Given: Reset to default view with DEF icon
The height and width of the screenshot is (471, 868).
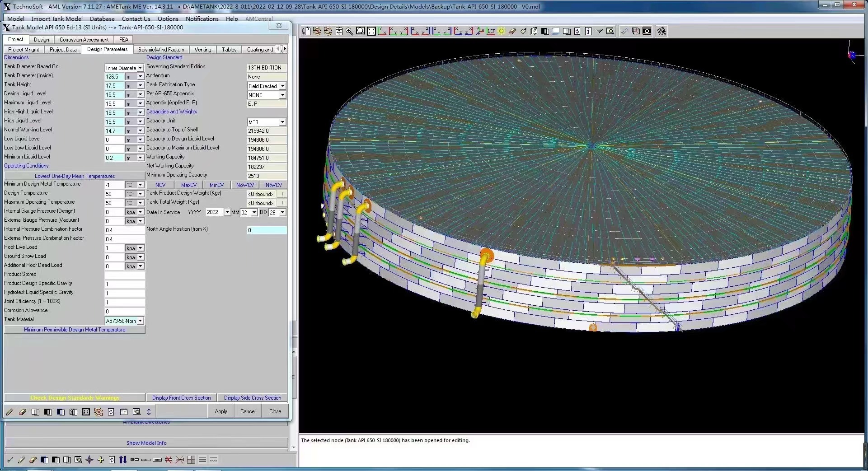Looking at the screenshot, I should point(491,31).
